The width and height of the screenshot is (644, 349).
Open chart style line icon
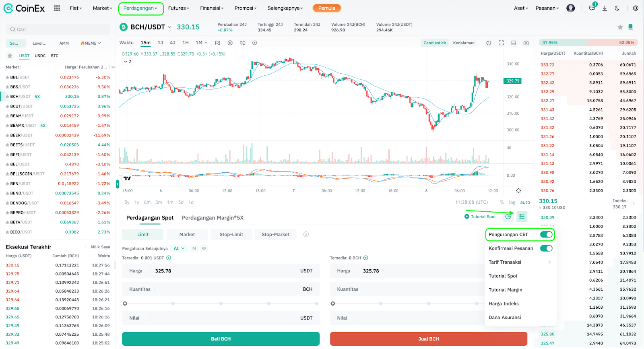tap(218, 43)
